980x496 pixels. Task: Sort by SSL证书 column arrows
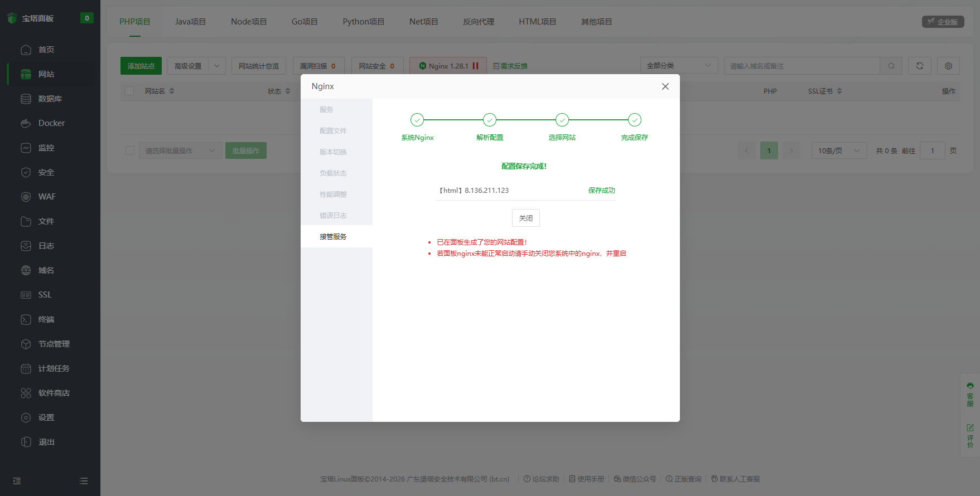839,91
